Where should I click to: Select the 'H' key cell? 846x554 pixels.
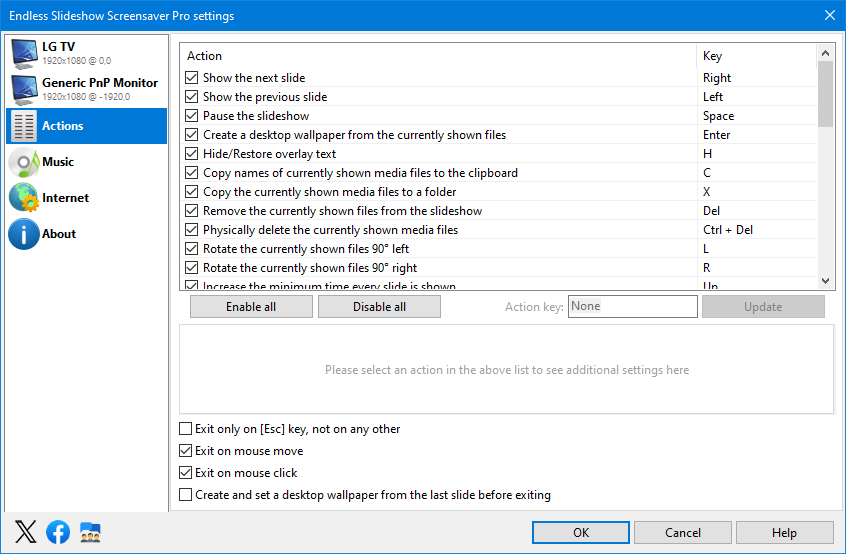[x=757, y=154]
